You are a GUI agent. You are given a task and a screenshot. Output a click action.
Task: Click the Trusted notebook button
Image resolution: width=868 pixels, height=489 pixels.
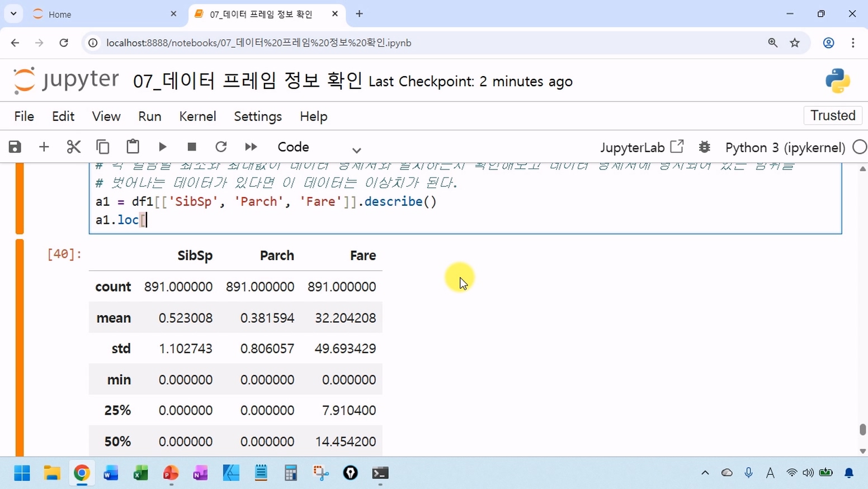pyautogui.click(x=833, y=115)
